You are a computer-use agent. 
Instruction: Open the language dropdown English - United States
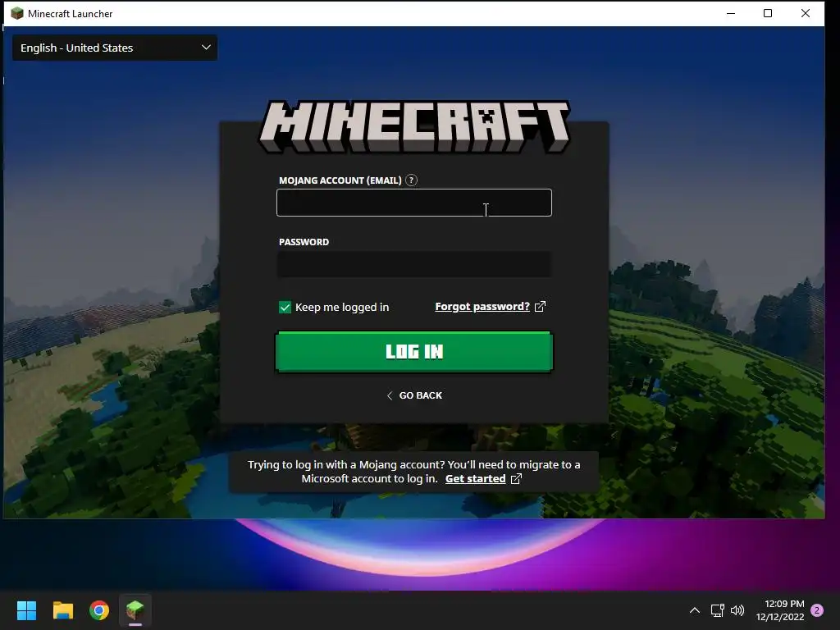tap(115, 48)
